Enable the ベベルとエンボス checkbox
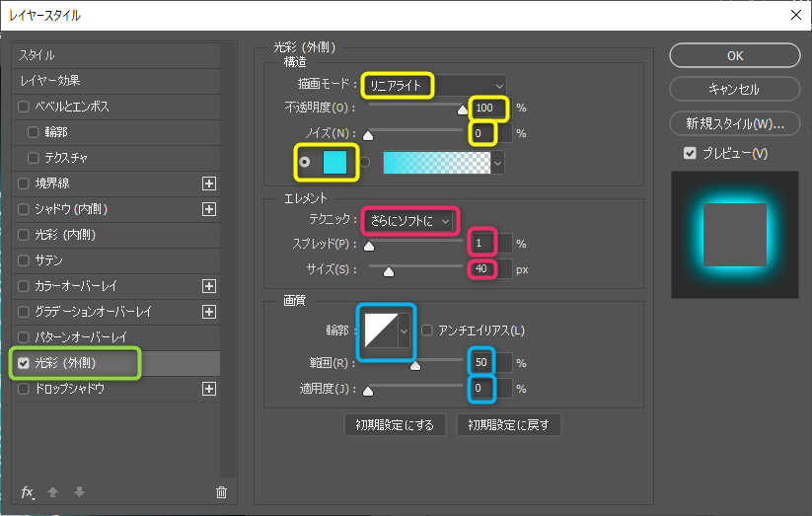 [x=24, y=107]
